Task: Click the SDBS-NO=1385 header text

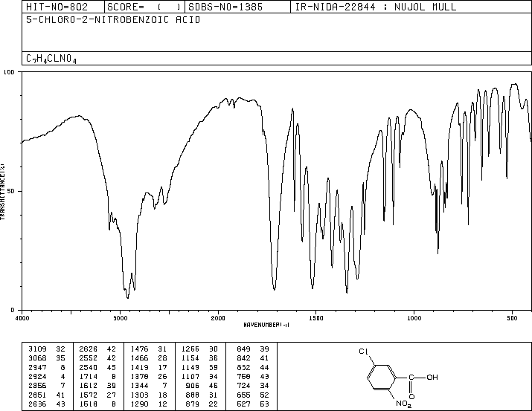Action: coord(225,7)
